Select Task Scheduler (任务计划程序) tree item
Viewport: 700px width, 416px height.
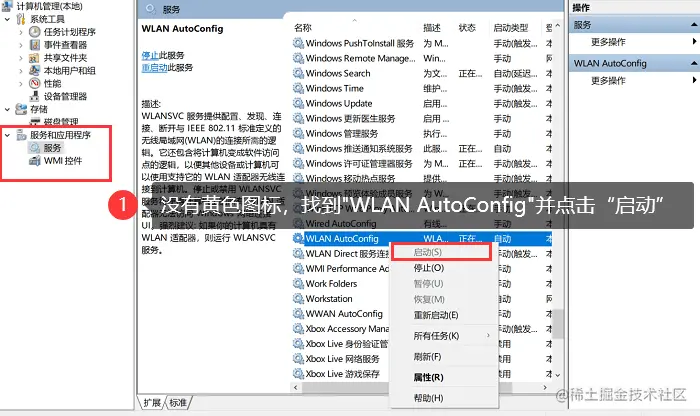(70, 32)
